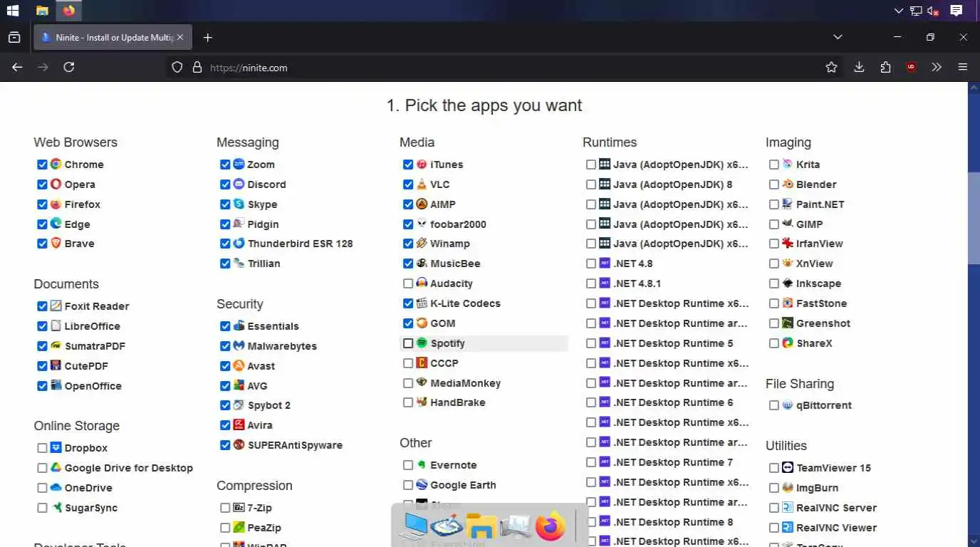Viewport: 980px width, 547px height.
Task: Uncheck the LibreOffice checkbox
Action: click(42, 326)
